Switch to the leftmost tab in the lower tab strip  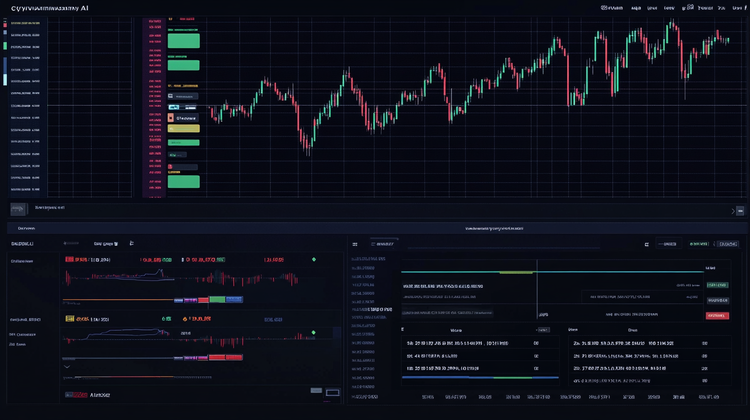tap(26, 228)
